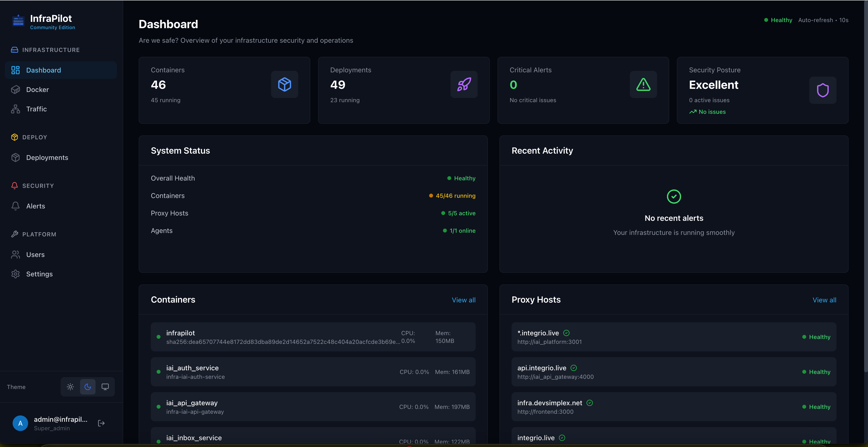
Task: Click the InfraPilot server logo icon
Action: [x=18, y=21]
